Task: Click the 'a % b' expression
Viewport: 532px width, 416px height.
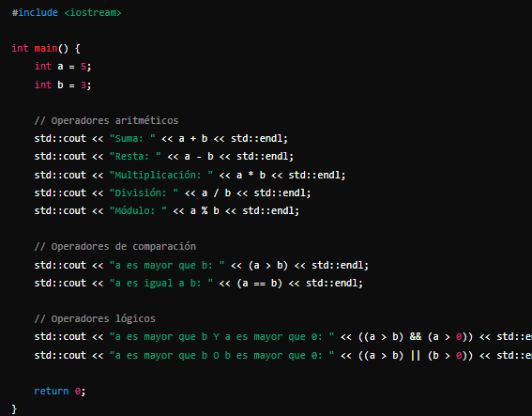Action: pos(205,211)
